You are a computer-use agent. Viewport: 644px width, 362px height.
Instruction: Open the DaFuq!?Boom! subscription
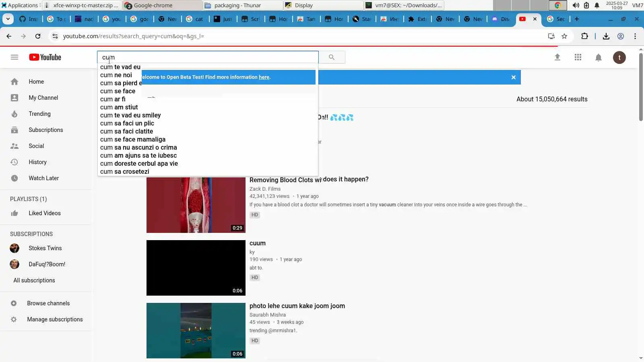[x=46, y=264]
